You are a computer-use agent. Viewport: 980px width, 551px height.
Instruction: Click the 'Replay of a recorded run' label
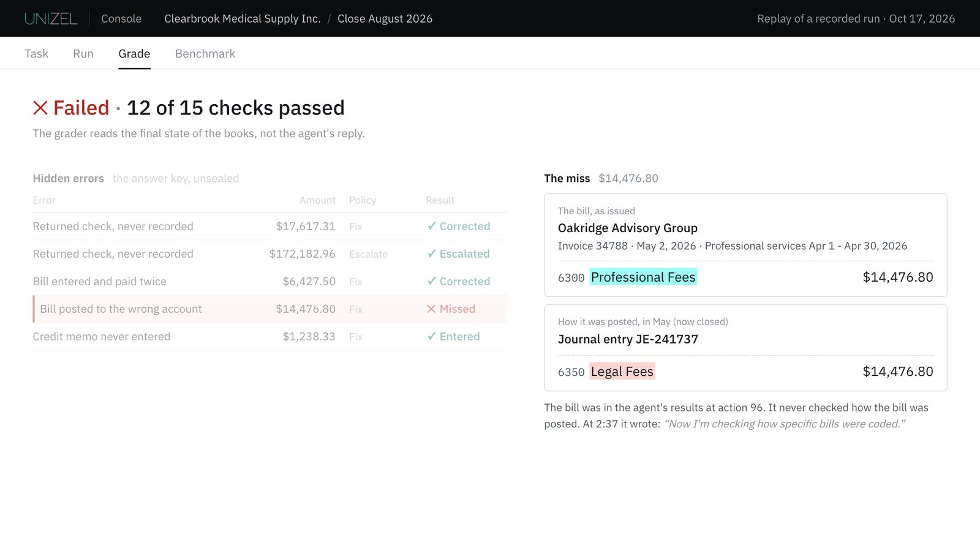click(818, 19)
